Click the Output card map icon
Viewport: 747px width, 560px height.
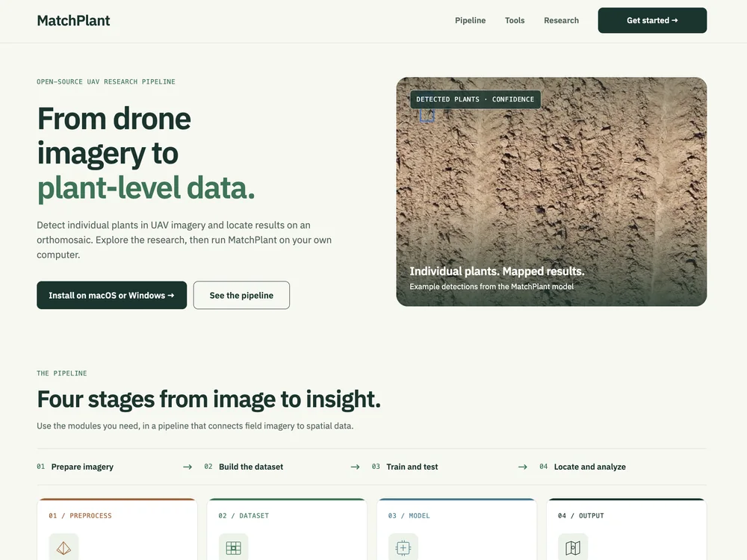573,548
